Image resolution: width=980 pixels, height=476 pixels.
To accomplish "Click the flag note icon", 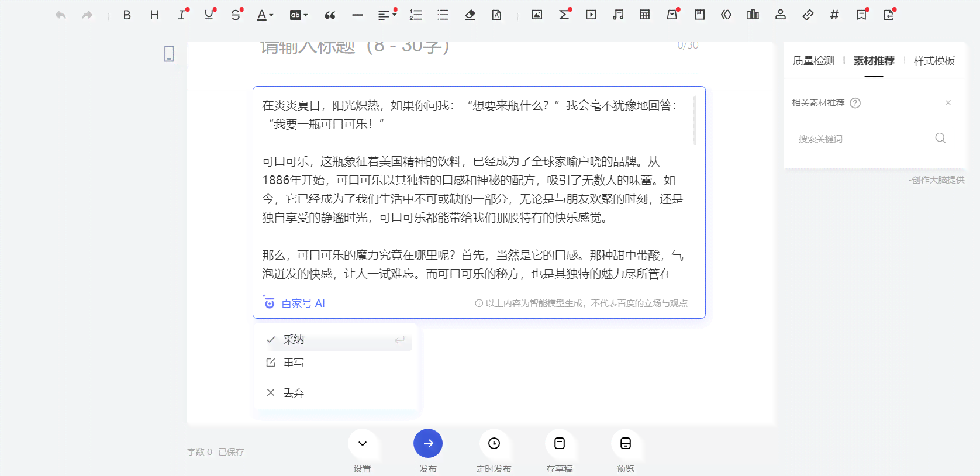I will click(862, 15).
